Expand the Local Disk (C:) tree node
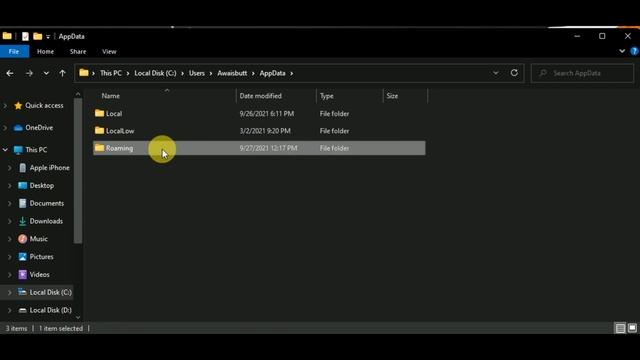Screen dimensions: 640x360 tap(10, 293)
